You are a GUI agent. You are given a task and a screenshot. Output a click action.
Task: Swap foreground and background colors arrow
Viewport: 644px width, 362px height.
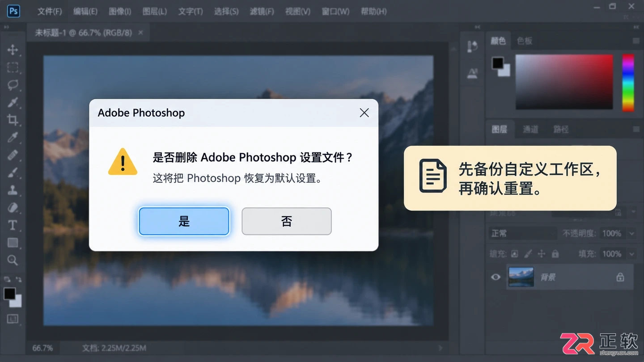pyautogui.click(x=18, y=279)
